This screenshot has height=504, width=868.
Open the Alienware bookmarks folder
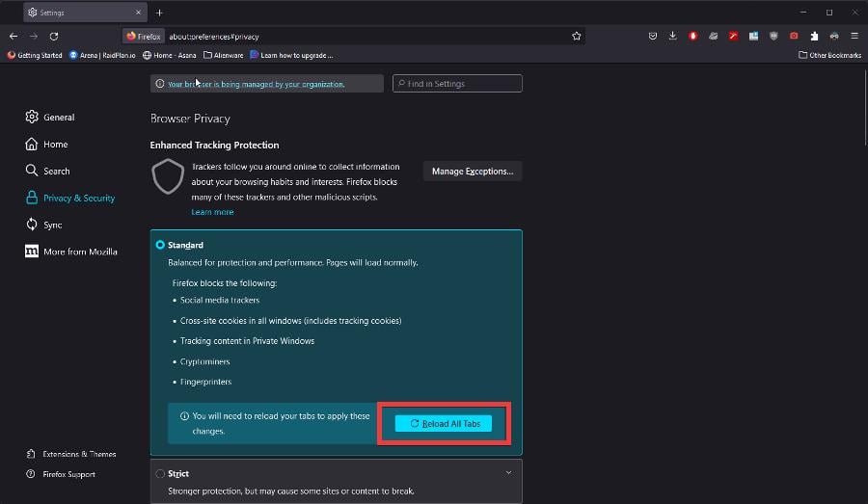224,55
